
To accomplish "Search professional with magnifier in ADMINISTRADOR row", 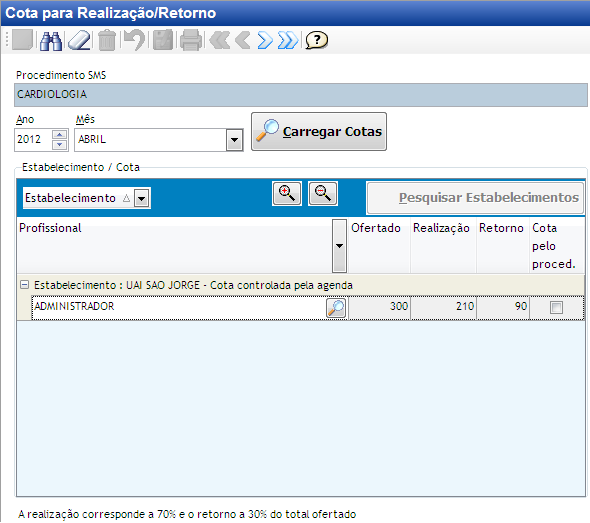I will (x=336, y=308).
